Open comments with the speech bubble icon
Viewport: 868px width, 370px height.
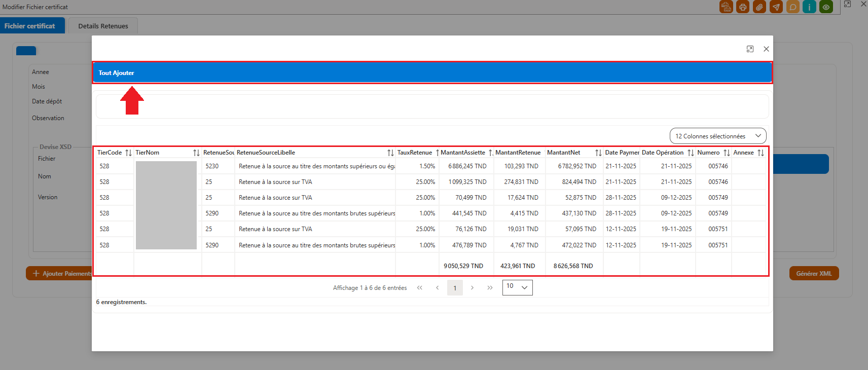click(793, 7)
